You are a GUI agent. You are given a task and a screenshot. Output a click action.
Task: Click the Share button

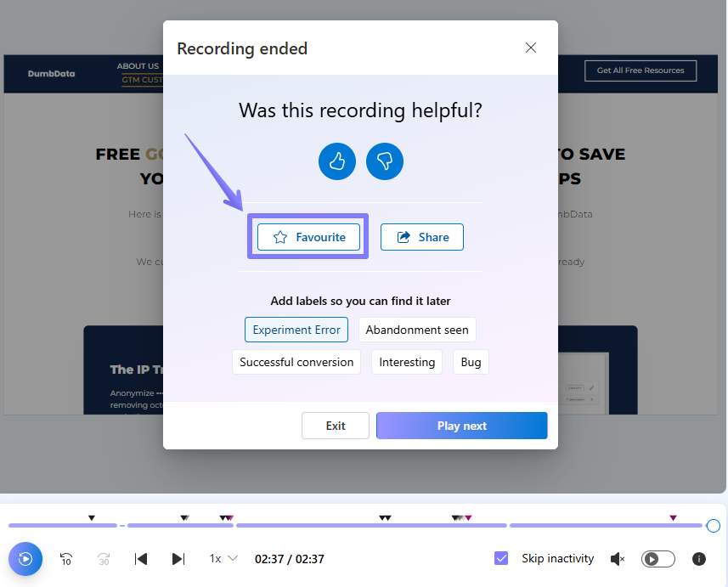(x=422, y=237)
